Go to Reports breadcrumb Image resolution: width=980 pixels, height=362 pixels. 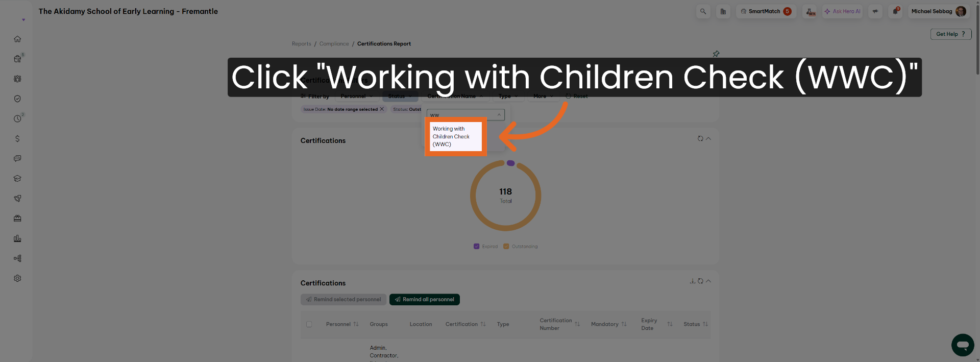point(301,44)
